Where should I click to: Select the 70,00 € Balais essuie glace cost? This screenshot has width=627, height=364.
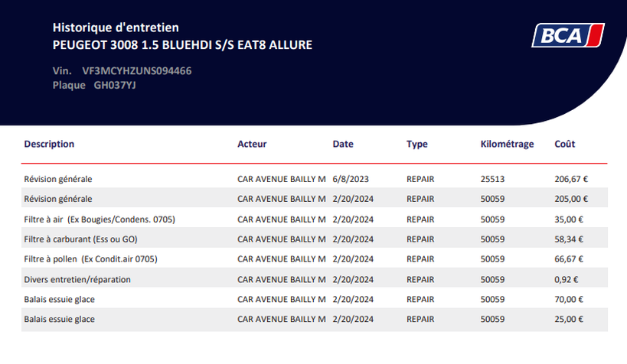click(569, 299)
